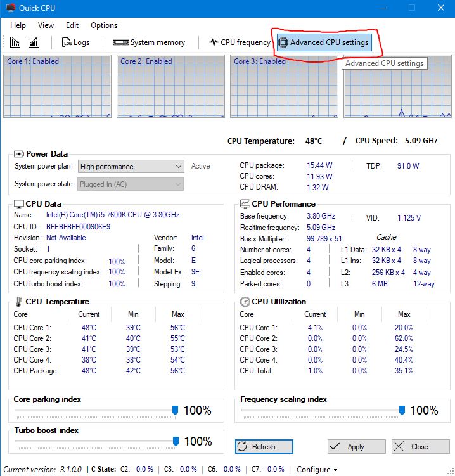455x476 pixels.
Task: Click Bus x Multiplier value 99.789 x 51
Action: [x=324, y=239]
